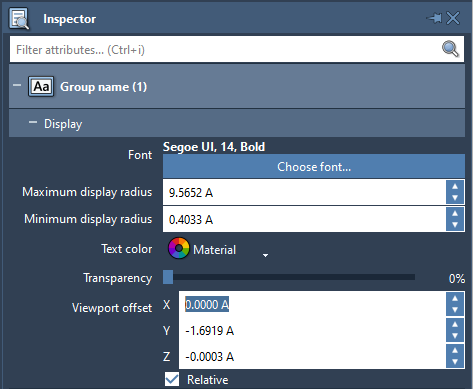
Task: Collapse the Display section
Action: (x=33, y=122)
